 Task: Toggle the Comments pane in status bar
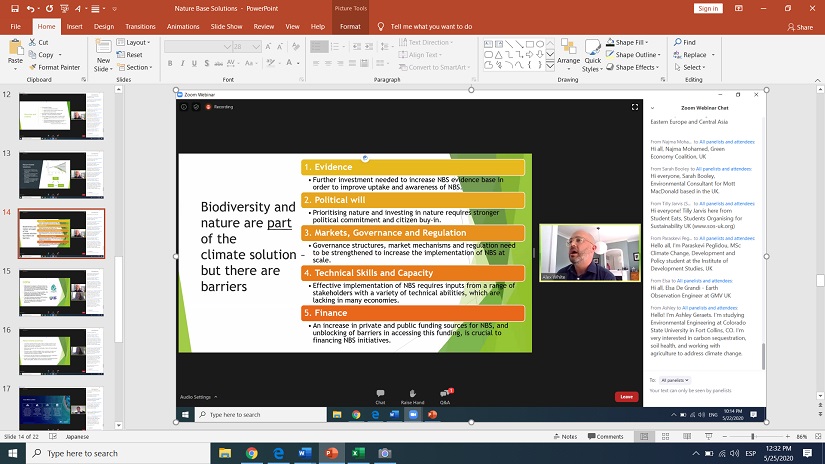(605, 436)
